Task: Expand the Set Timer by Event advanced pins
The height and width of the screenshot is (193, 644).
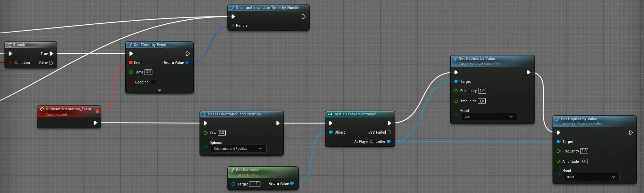Action: point(159,90)
